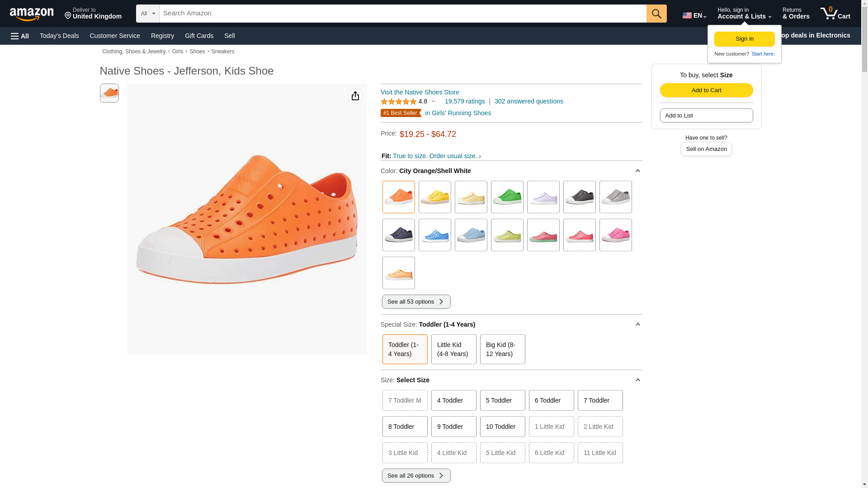Viewport: 868px width, 488px height.
Task: Select the green shoe color swatch
Action: point(507,197)
